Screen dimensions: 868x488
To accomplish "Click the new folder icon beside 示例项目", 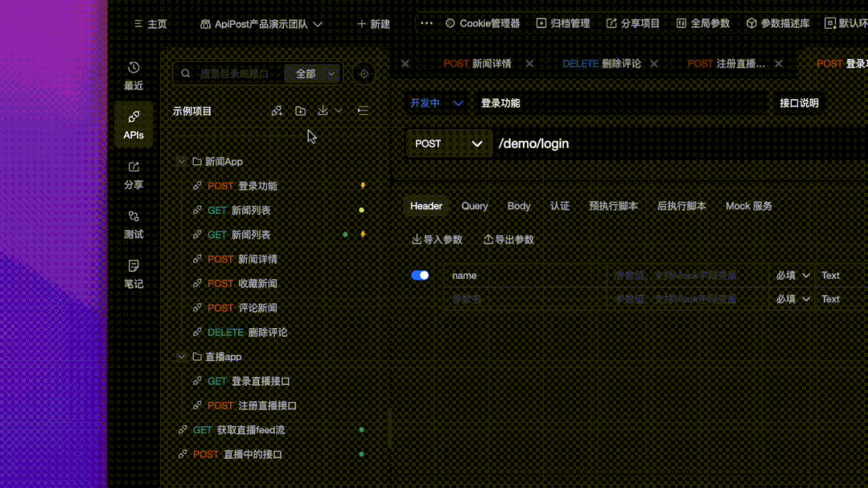I will (300, 111).
